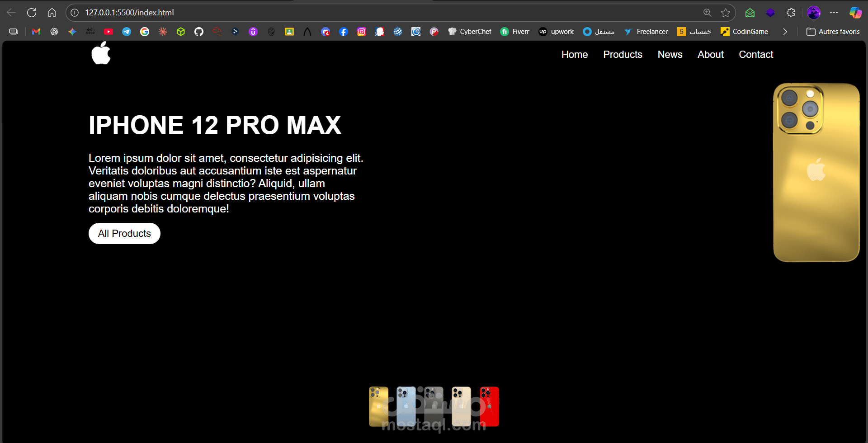Open the News nav link
This screenshot has width=868, height=443.
click(x=670, y=54)
